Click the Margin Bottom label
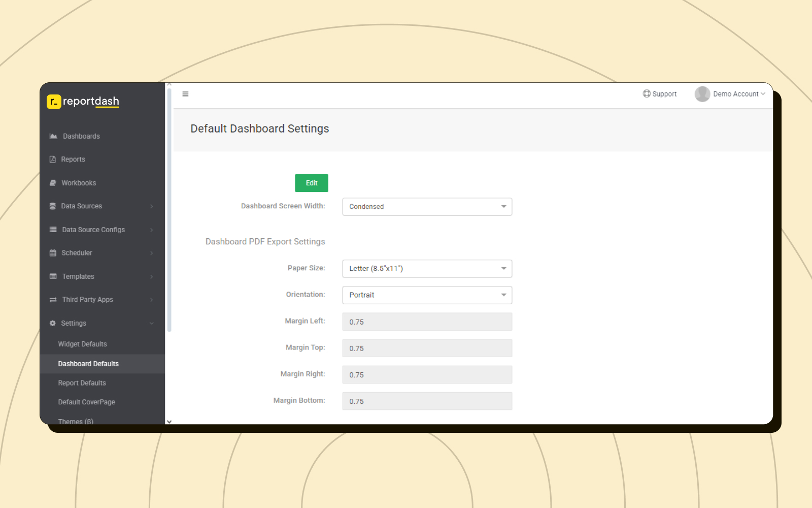Screen dimensions: 812x508 tap(299, 400)
